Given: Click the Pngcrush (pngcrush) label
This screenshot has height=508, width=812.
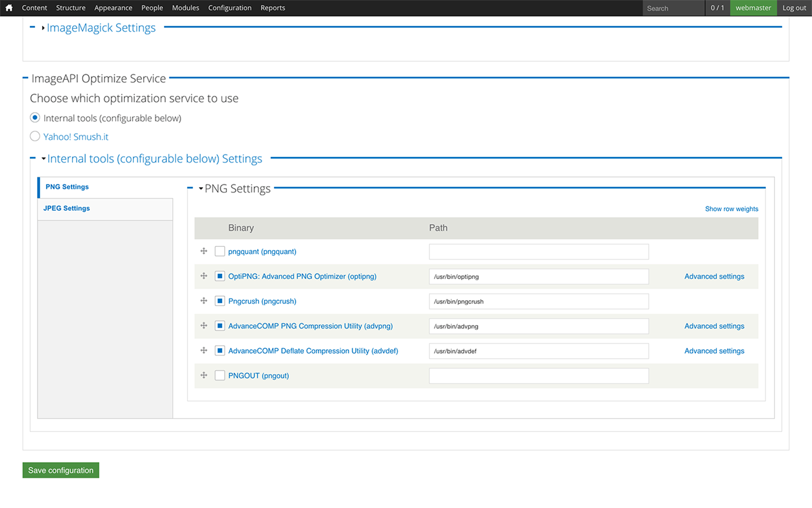Looking at the screenshot, I should [x=262, y=301].
